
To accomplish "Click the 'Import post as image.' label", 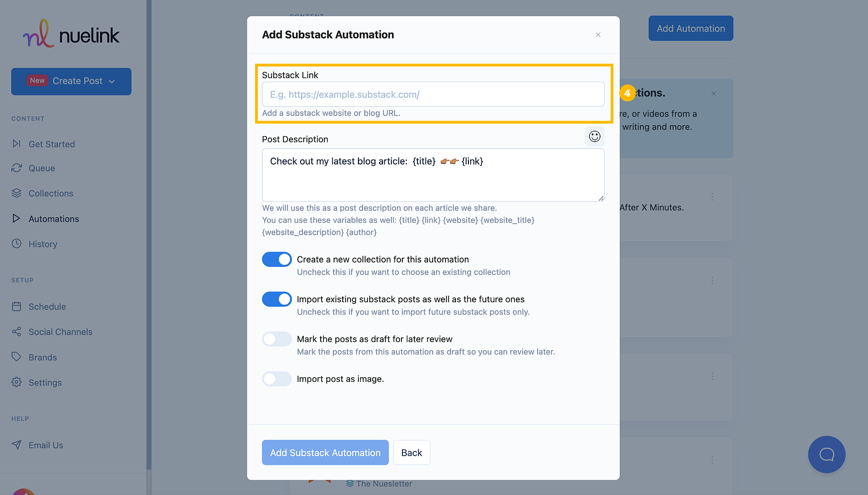I will (340, 379).
